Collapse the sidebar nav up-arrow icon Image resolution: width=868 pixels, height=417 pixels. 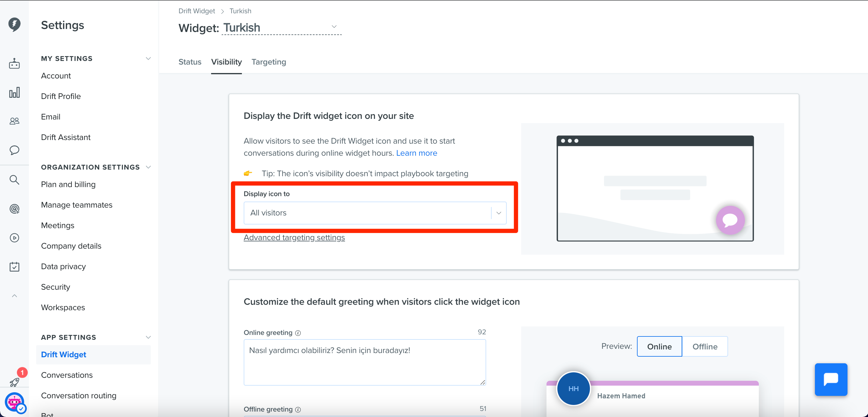[14, 296]
